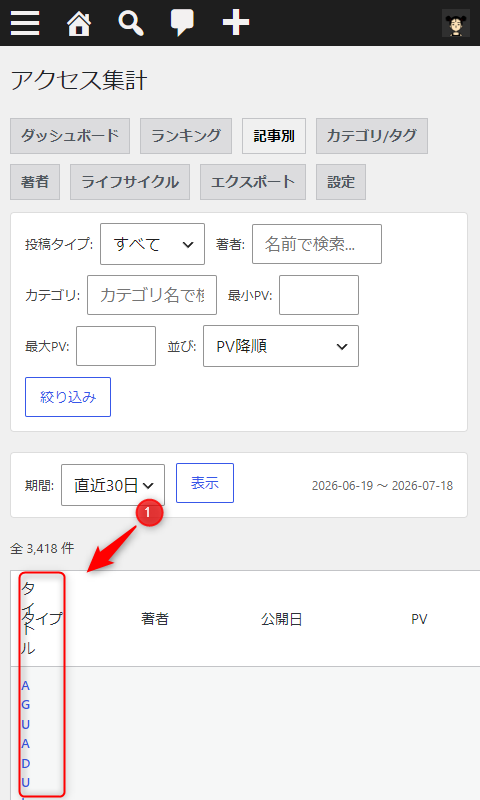Open the comments speech bubble icon
The image size is (480, 800).
click(x=182, y=23)
